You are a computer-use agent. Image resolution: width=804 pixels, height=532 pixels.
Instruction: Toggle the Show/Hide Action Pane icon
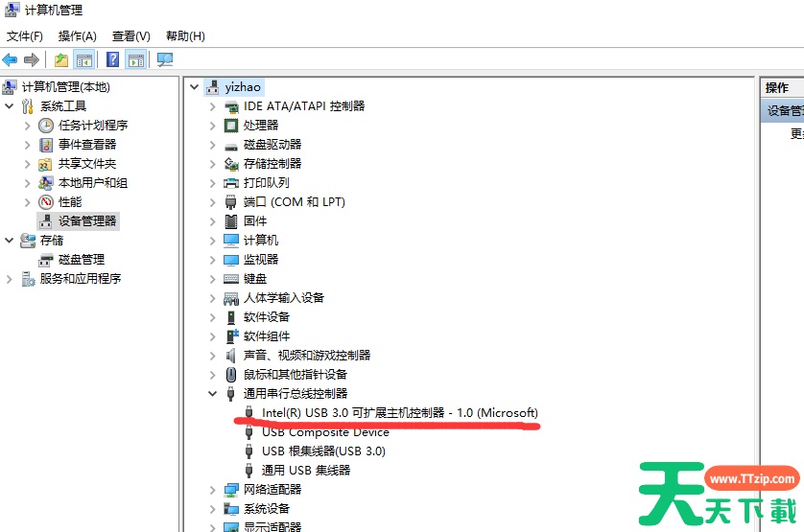pos(136,60)
